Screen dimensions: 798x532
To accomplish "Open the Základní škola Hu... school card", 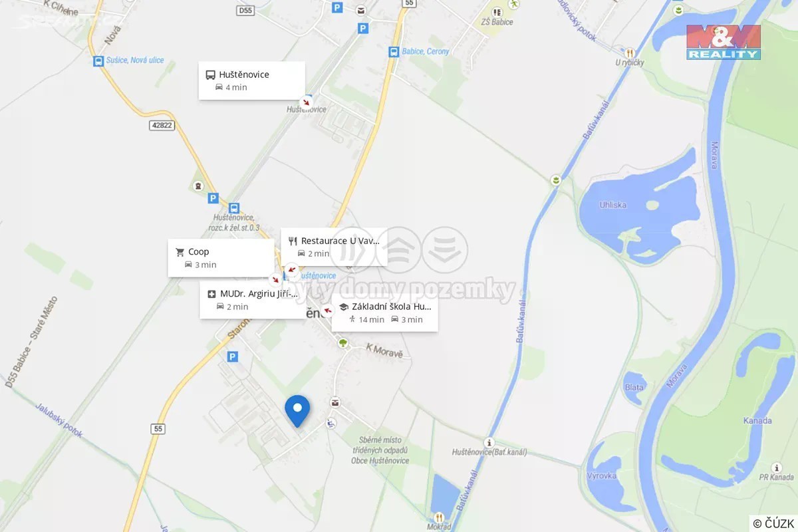I will [384, 313].
